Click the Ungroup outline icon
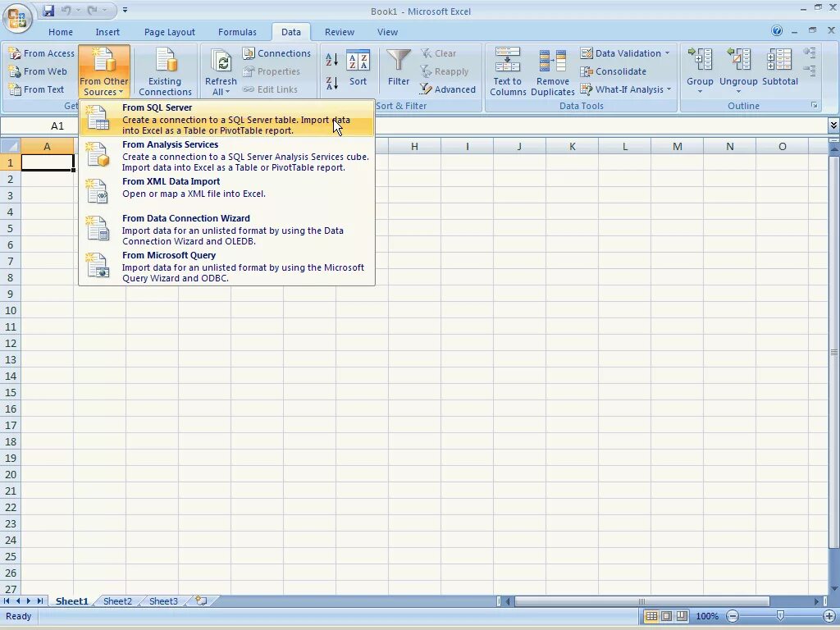840x630 pixels. click(738, 59)
